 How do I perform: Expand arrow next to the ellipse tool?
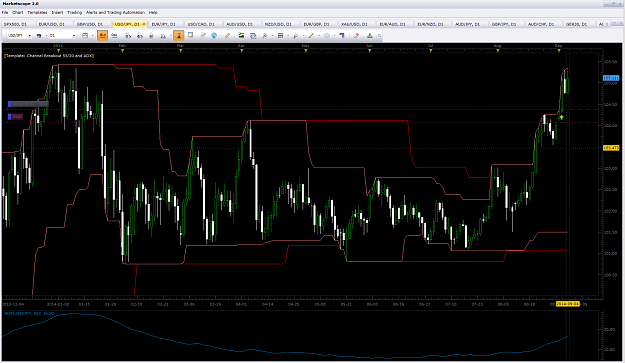click(334, 36)
